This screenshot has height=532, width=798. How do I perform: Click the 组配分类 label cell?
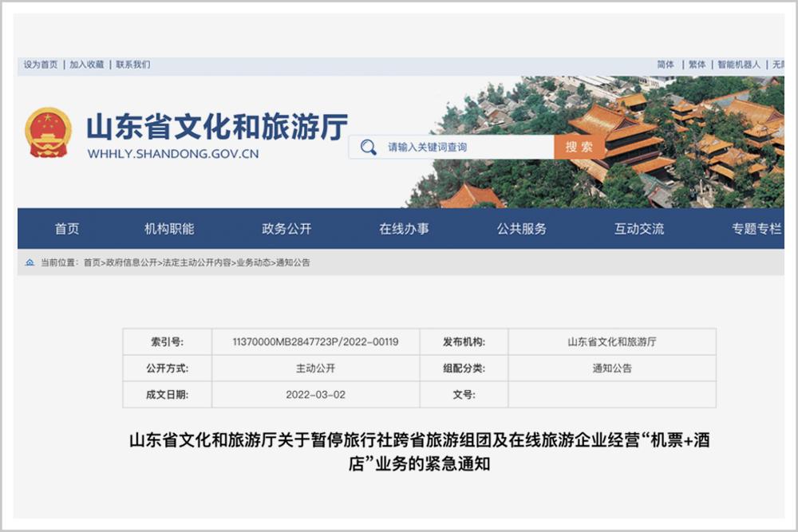click(x=464, y=368)
